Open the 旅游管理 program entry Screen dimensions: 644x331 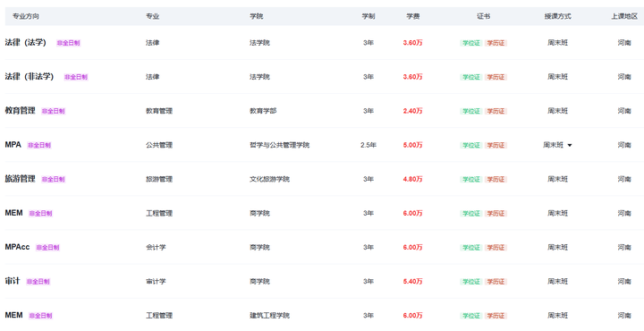[x=20, y=179]
